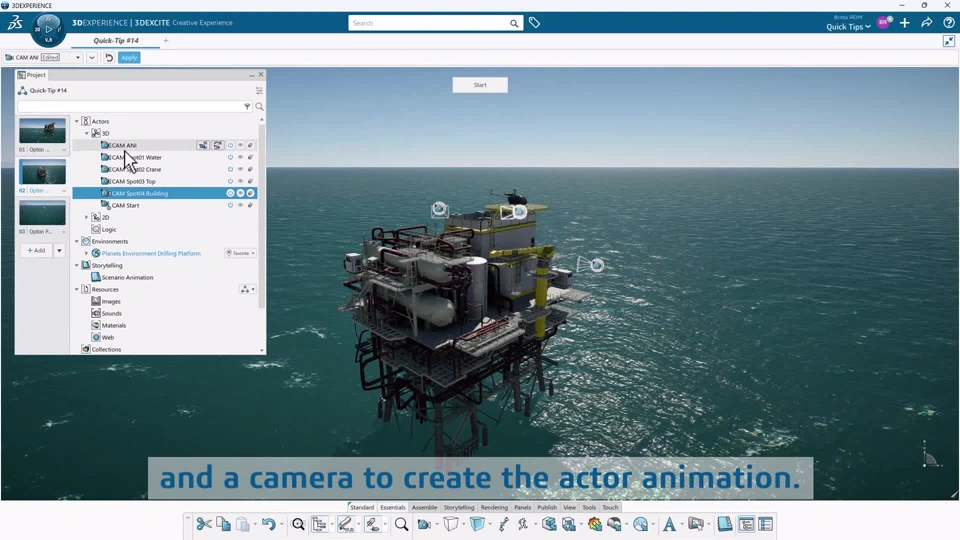Click the Cut scissors icon in toolbar
960x540 pixels.
204,524
